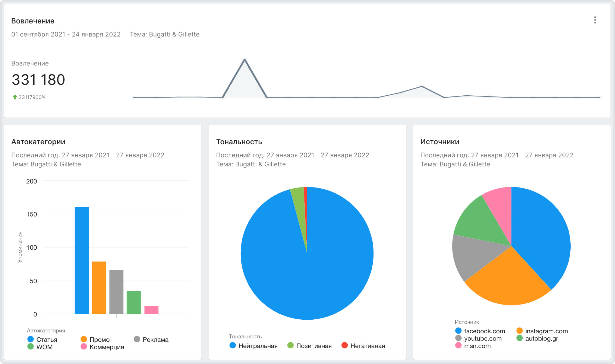615x364 pixels.
Task: Click the blue Статья bar in the chart
Action: coord(82,260)
